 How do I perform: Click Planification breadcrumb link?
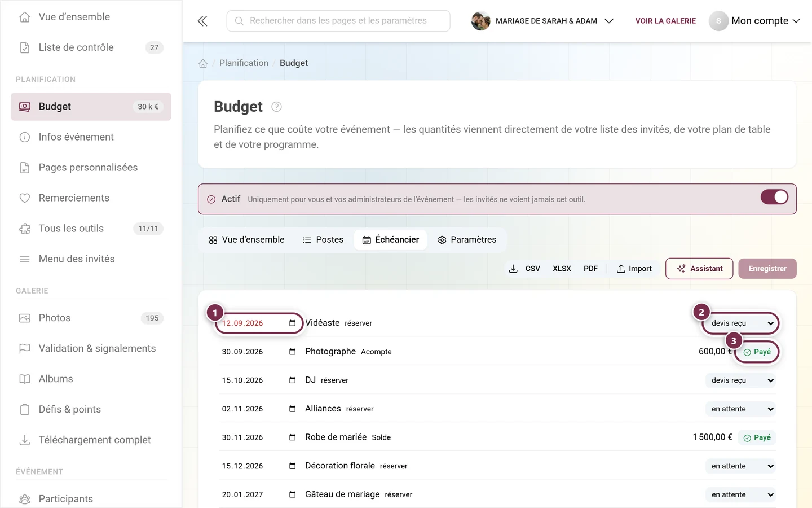244,63
